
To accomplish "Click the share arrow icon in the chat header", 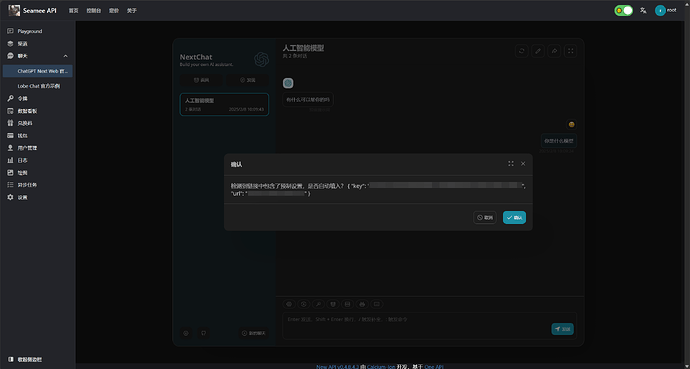I will [x=554, y=51].
